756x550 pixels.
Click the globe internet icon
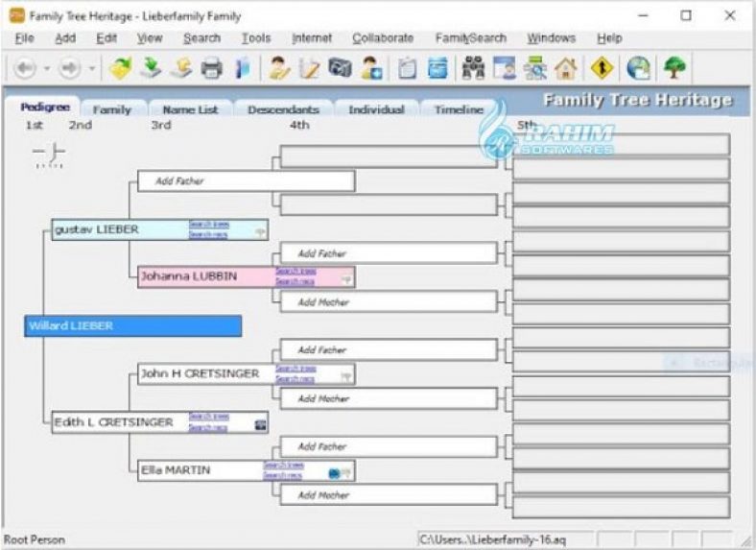coord(638,68)
